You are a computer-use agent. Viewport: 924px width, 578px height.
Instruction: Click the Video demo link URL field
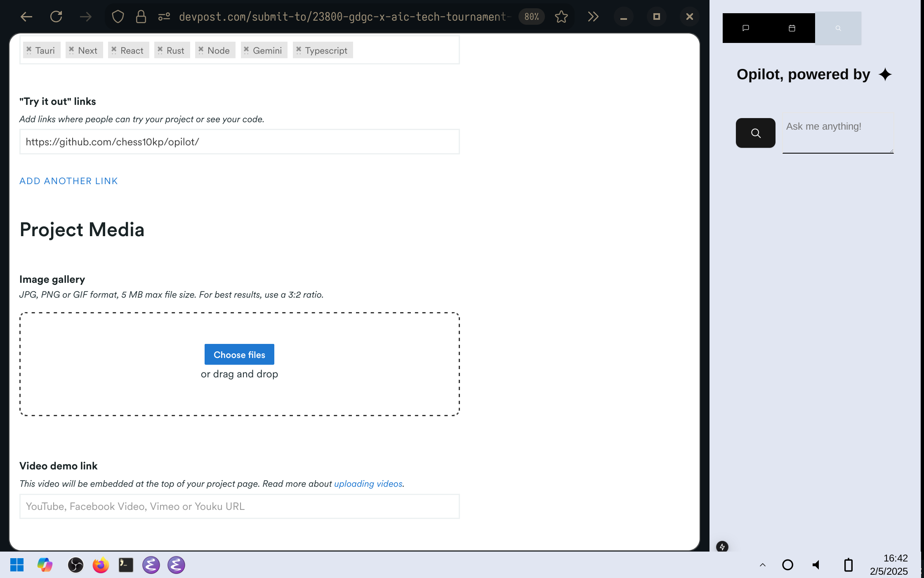tap(239, 506)
